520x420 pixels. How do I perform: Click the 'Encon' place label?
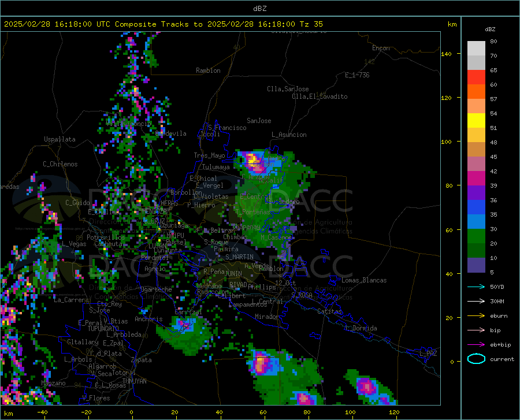click(381, 48)
